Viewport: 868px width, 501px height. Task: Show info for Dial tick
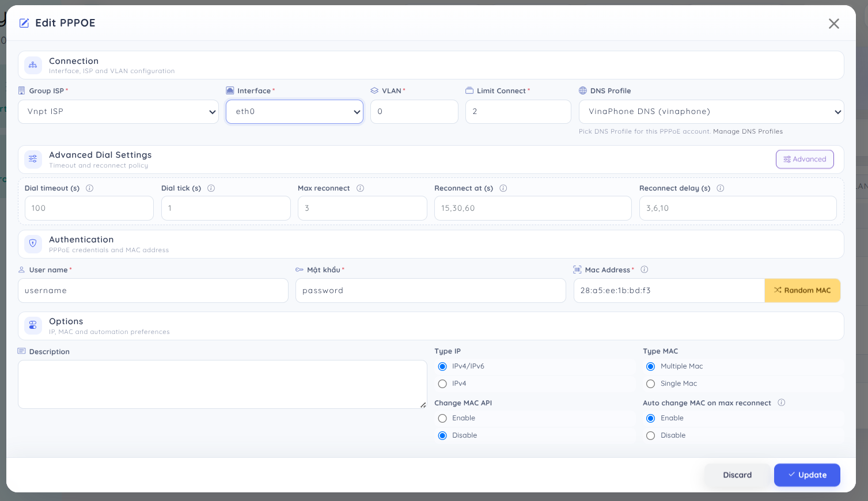point(211,188)
